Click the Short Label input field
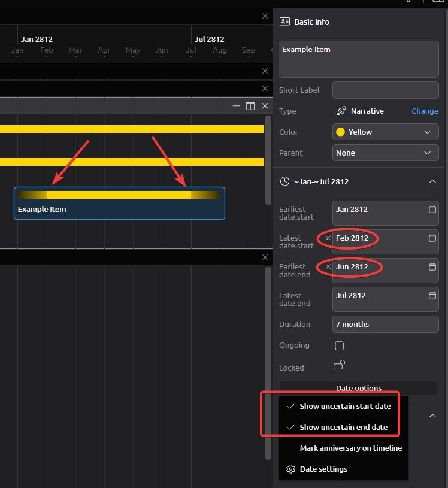This screenshot has height=488, width=448. [385, 90]
